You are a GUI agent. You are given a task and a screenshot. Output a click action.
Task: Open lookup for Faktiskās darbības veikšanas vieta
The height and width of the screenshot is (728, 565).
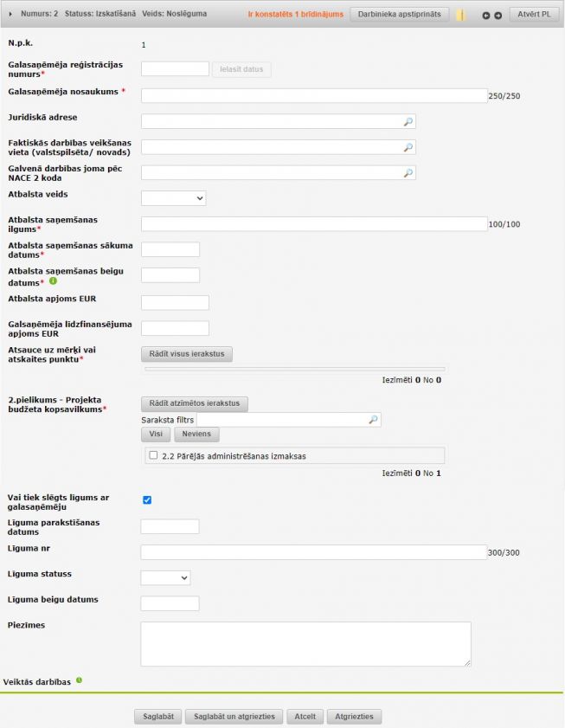(x=408, y=148)
